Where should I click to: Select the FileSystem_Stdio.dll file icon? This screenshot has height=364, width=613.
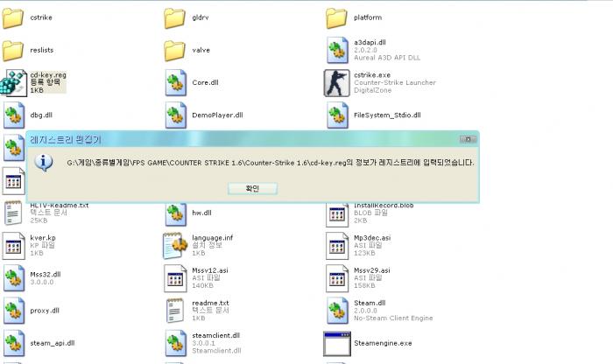point(337,115)
